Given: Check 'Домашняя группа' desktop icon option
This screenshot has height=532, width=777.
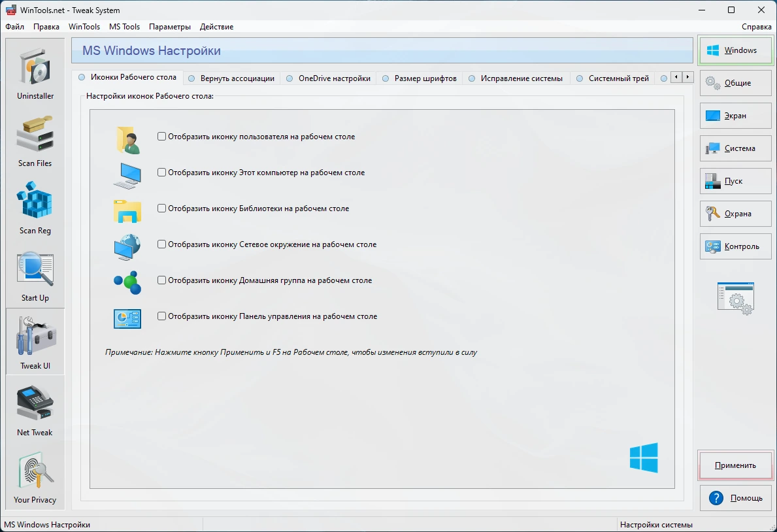Looking at the screenshot, I should [161, 280].
